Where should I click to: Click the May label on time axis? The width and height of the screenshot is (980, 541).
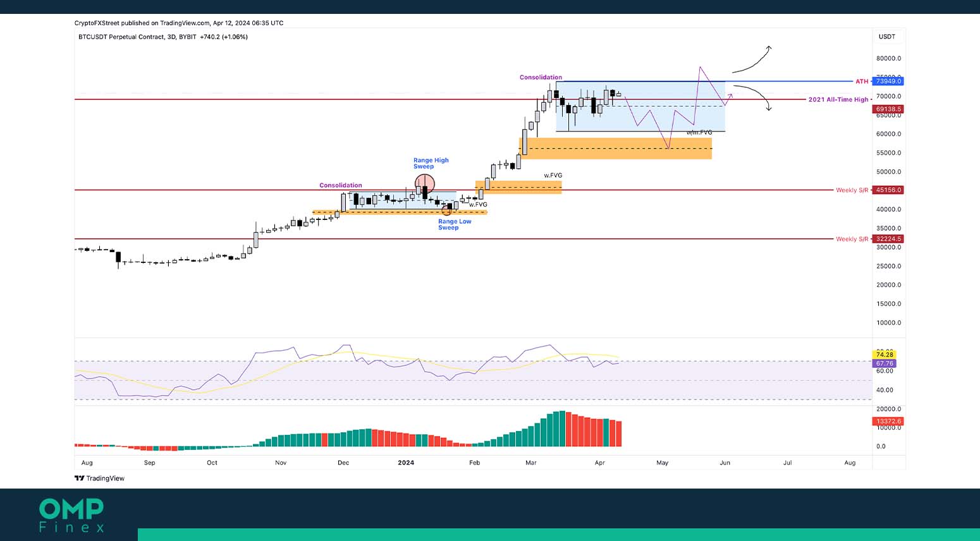pos(662,463)
